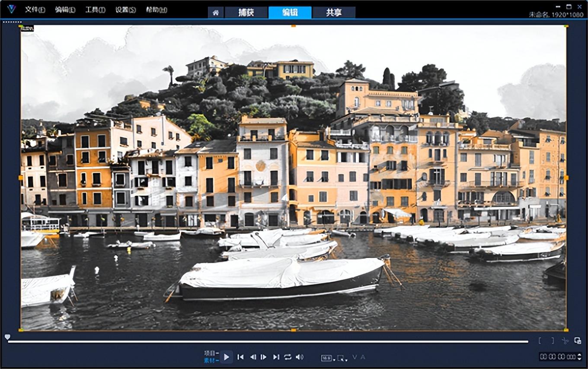Set mark-out with the right bracket
588x369 pixels.
(553, 340)
